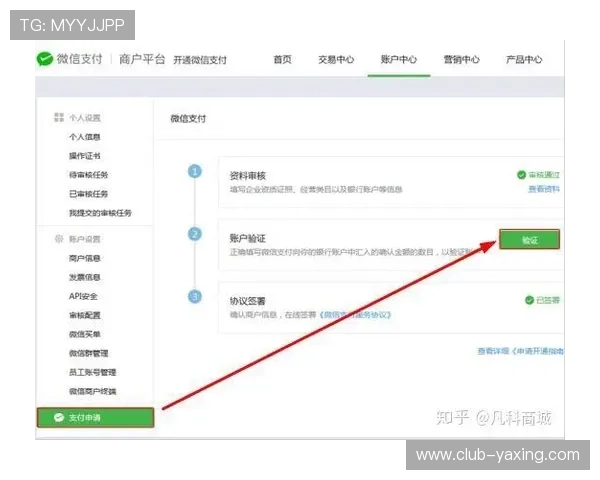Open 我提交的审核任务 sidebar item
Image resolution: width=600 pixels, height=480 pixels.
100,213
